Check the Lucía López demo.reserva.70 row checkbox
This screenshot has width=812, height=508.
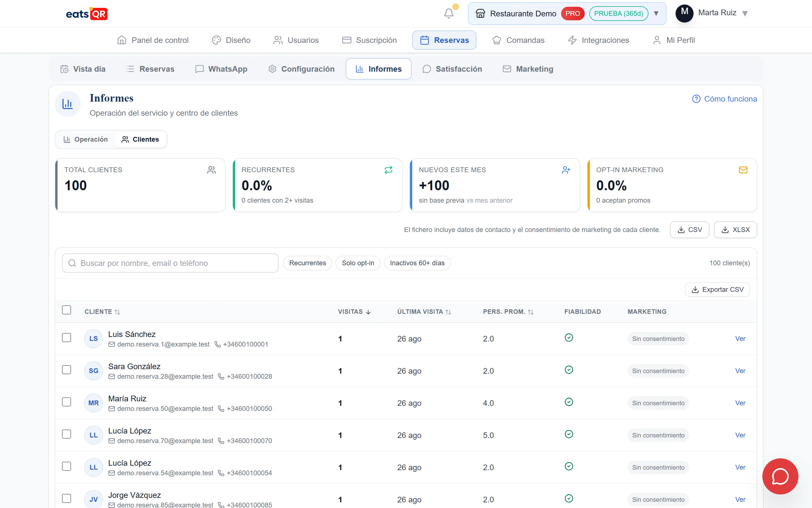[67, 434]
